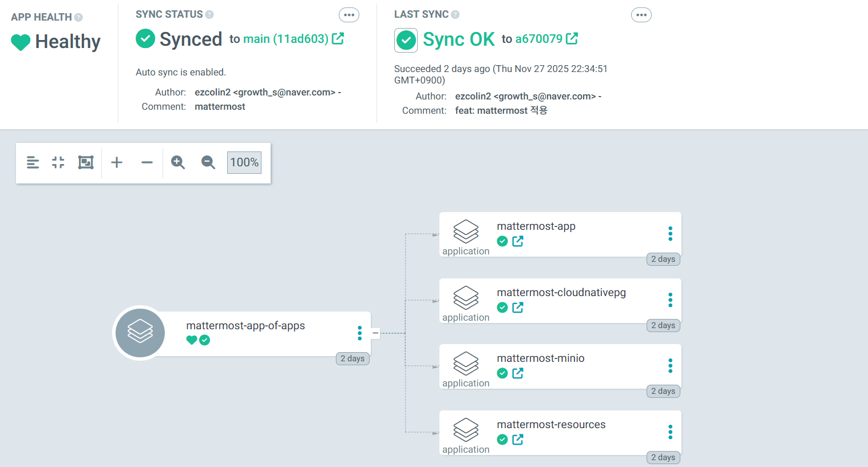Click mattermost-cloudnativepg synced check icon
Viewport: 868px width, 467px height.
(502, 308)
